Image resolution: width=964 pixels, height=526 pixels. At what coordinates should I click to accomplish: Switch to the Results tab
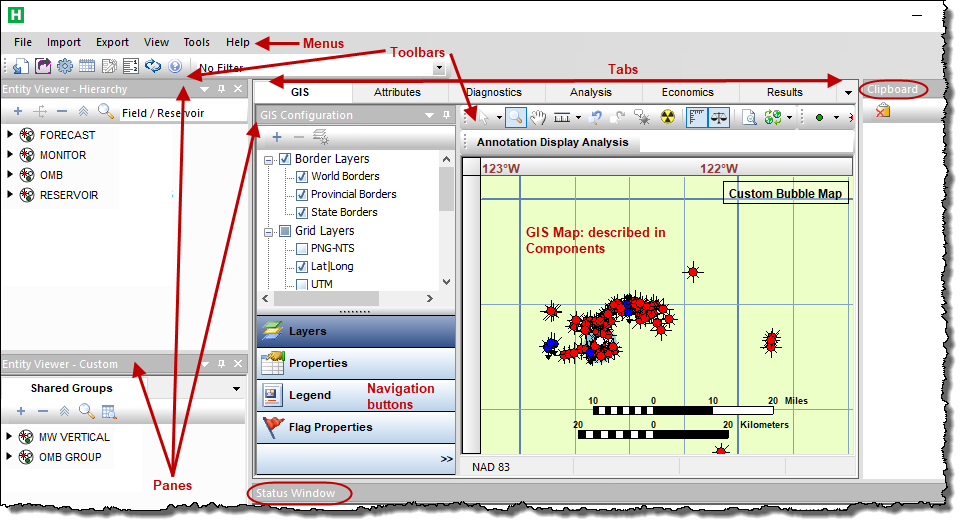pyautogui.click(x=784, y=92)
